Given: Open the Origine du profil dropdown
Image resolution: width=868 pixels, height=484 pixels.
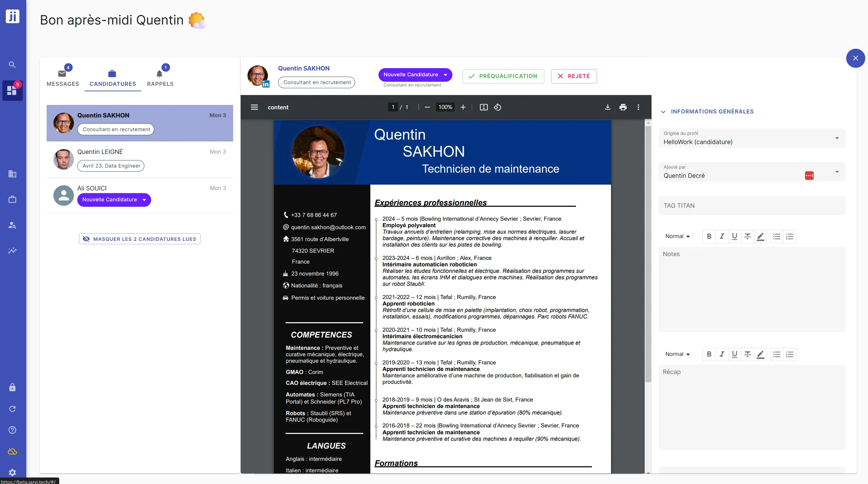Looking at the screenshot, I should (838, 138).
